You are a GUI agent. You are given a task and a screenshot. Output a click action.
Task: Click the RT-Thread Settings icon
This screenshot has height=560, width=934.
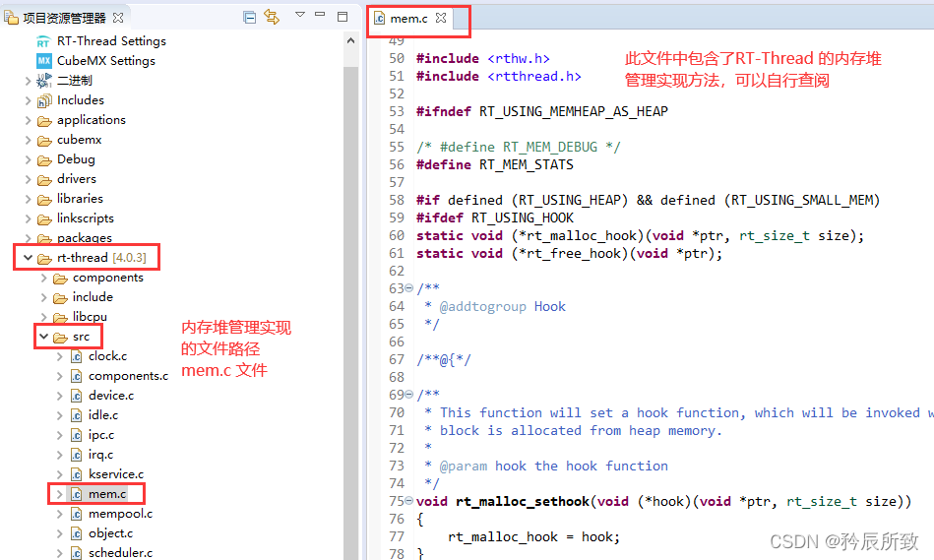[x=43, y=41]
